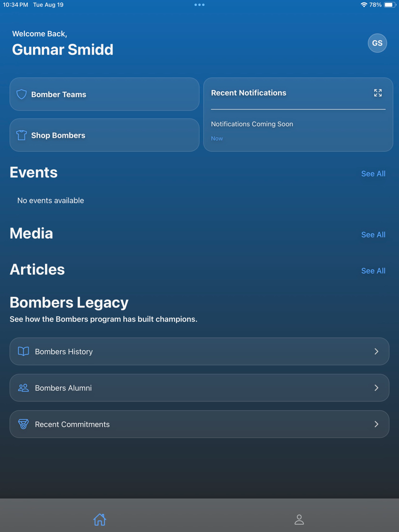Switch to the Home tab
This screenshot has height=532, width=399.
point(100,519)
